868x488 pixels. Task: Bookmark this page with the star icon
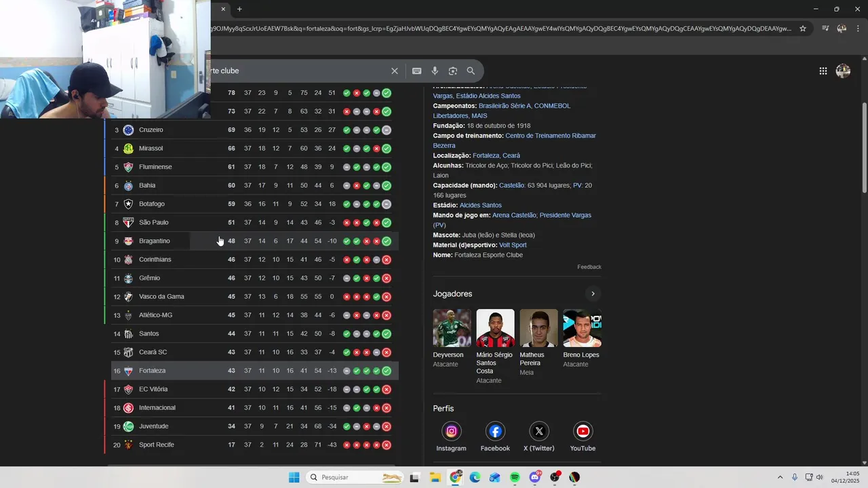(803, 28)
